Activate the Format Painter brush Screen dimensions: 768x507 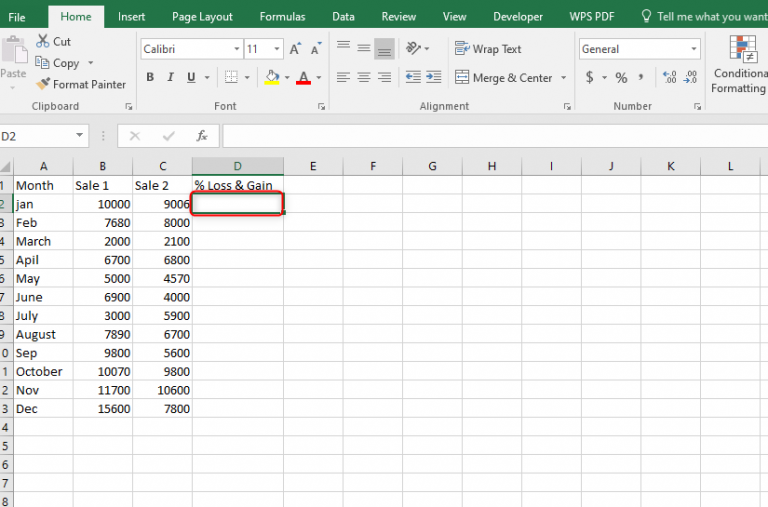coord(43,84)
